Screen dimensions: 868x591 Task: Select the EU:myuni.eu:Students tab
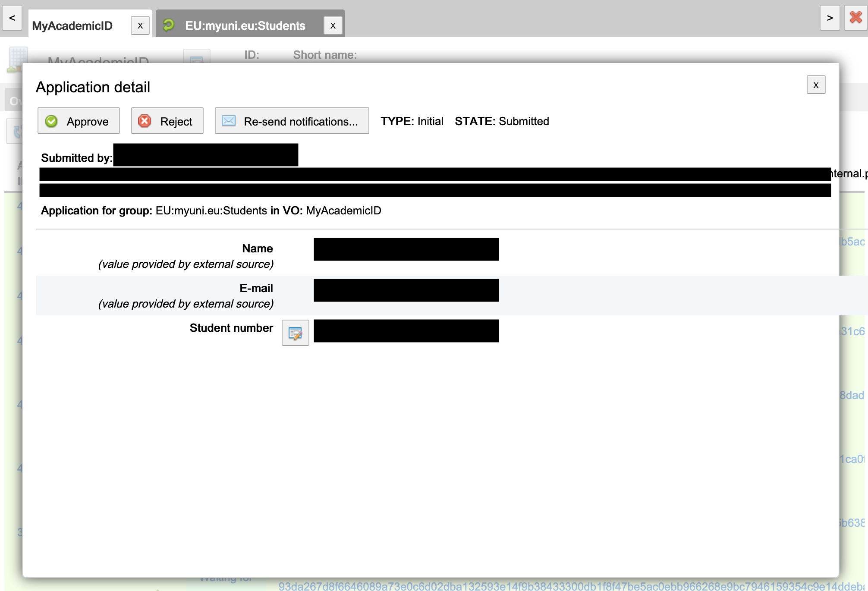(245, 26)
